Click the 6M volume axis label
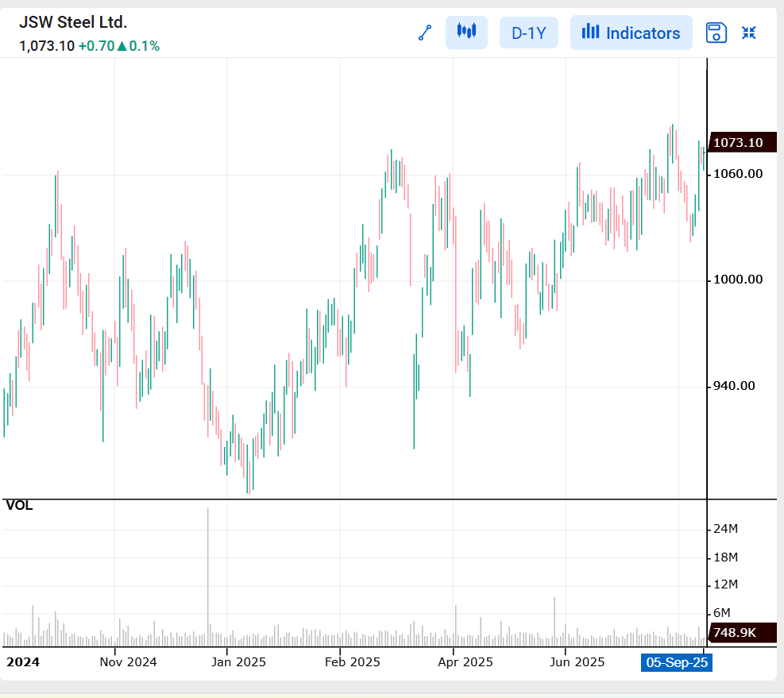Viewport: 784px width, 698px height. pos(721,612)
